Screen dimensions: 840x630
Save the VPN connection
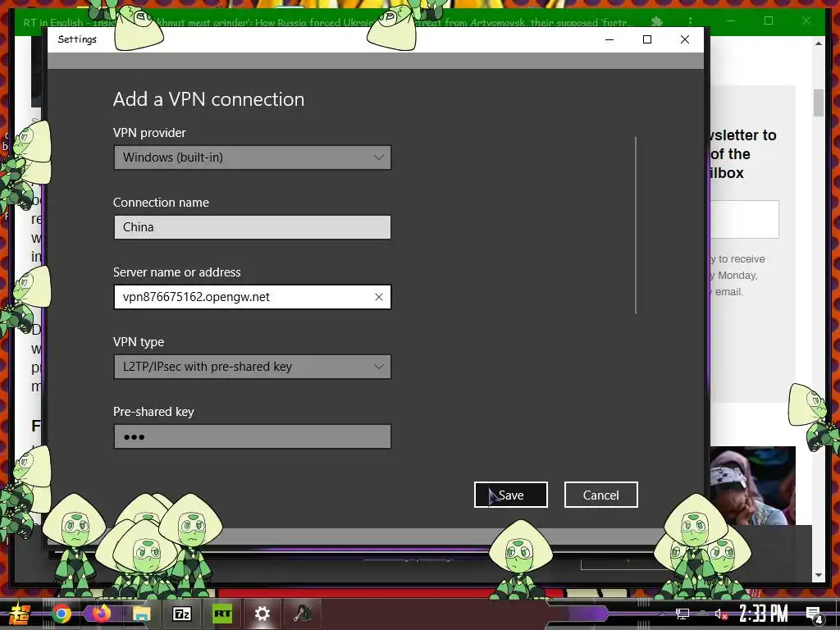[x=510, y=495]
